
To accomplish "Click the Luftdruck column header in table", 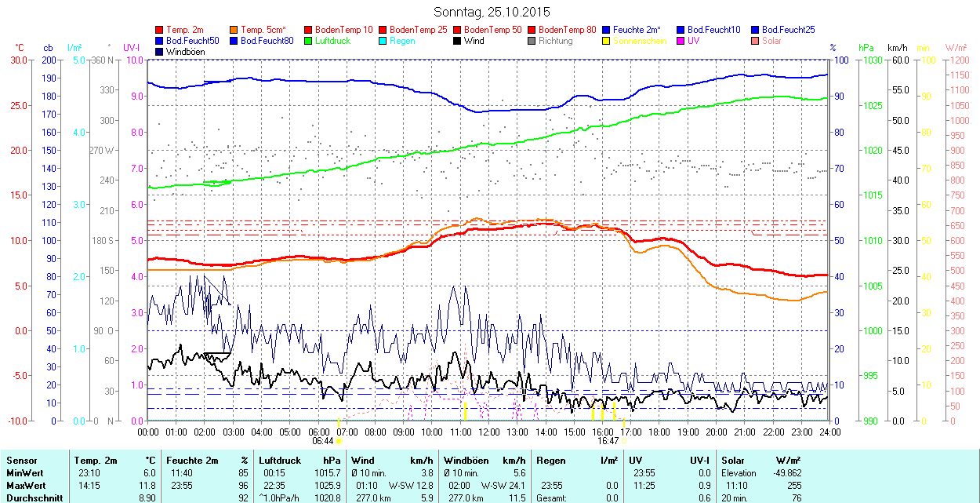I will [280, 461].
